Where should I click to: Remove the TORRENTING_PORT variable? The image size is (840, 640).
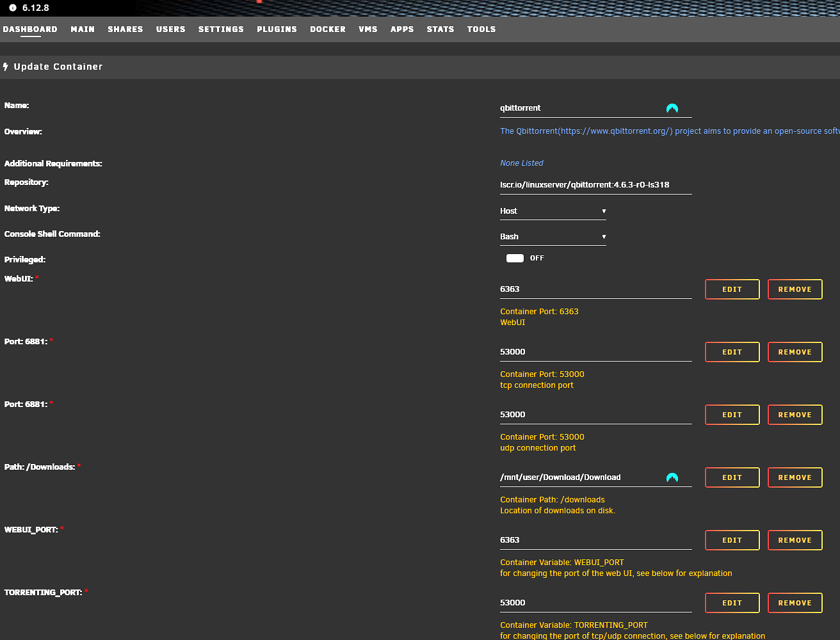coord(795,602)
